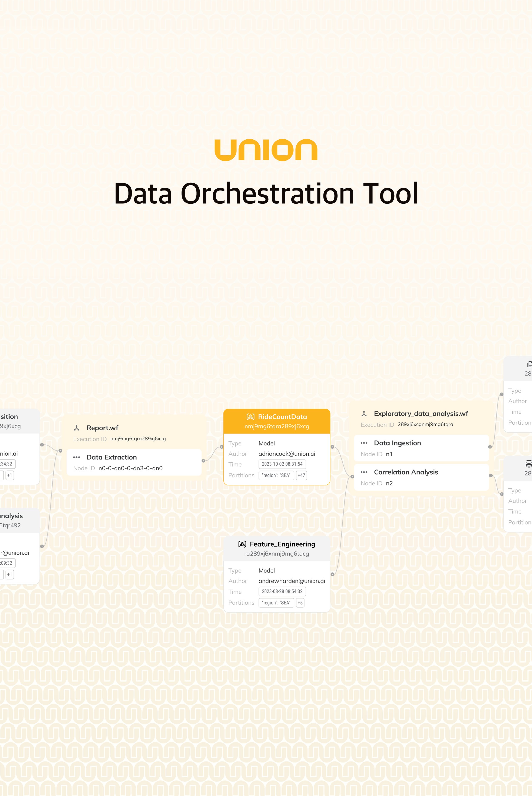Click the Author label in Feature_Engineering card
This screenshot has width=532, height=796.
(x=237, y=581)
